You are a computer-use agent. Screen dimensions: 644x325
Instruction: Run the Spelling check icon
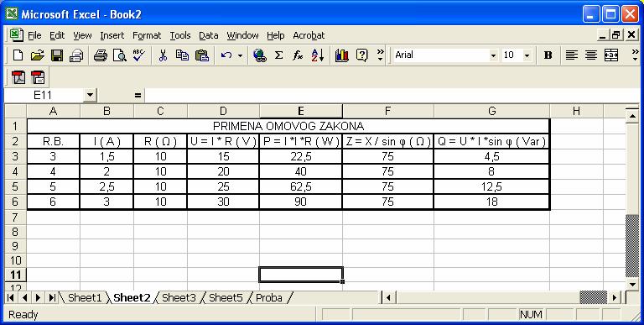tap(139, 55)
